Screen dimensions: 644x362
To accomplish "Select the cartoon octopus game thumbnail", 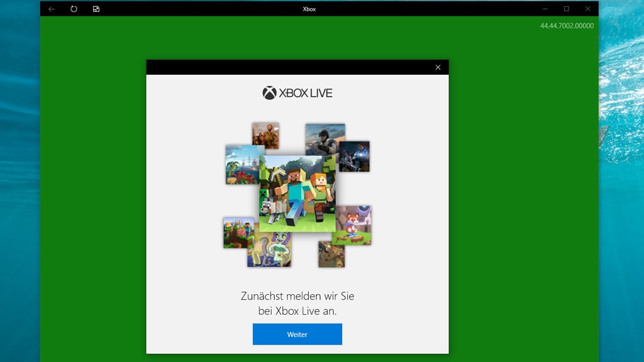I will pos(269,248).
